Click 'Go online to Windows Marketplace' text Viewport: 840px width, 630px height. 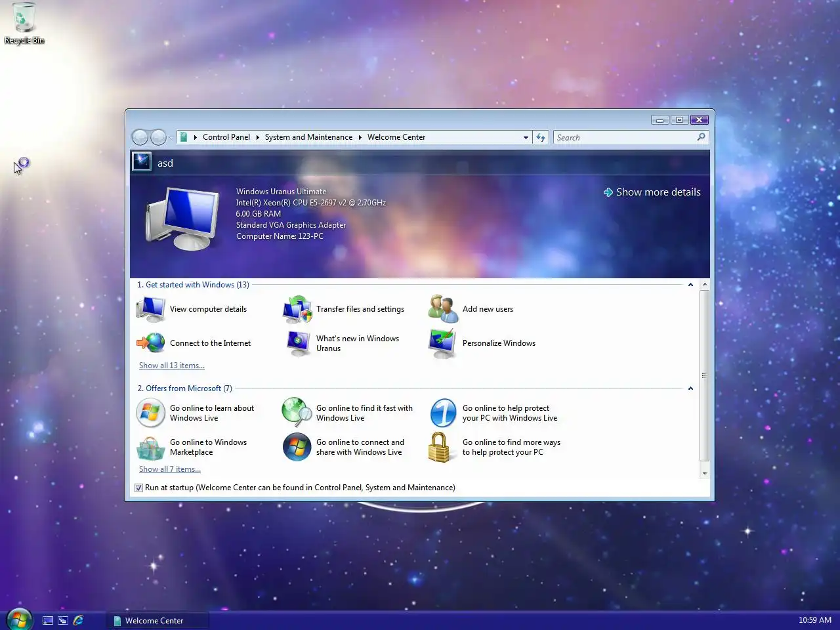pos(208,447)
